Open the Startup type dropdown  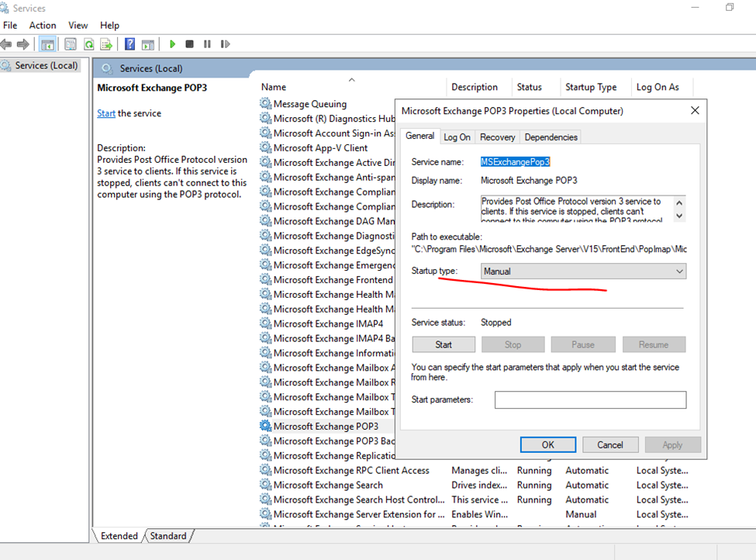click(583, 271)
